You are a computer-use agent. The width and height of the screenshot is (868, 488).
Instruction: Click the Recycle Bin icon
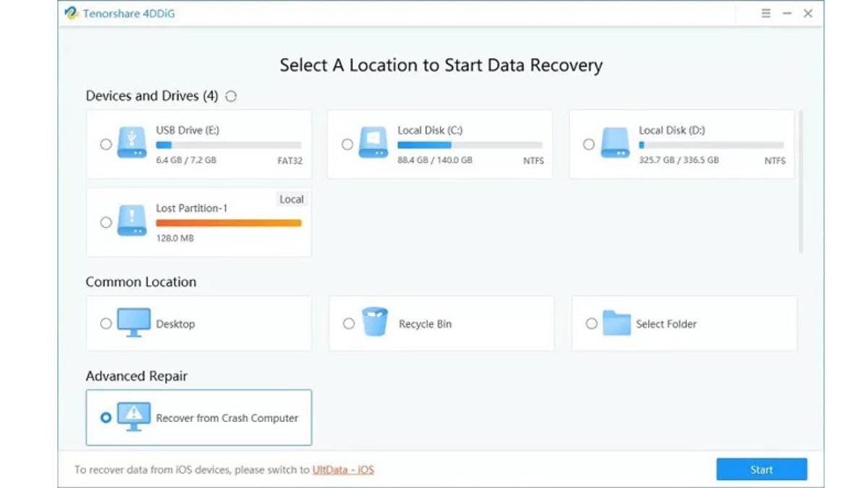tap(375, 323)
